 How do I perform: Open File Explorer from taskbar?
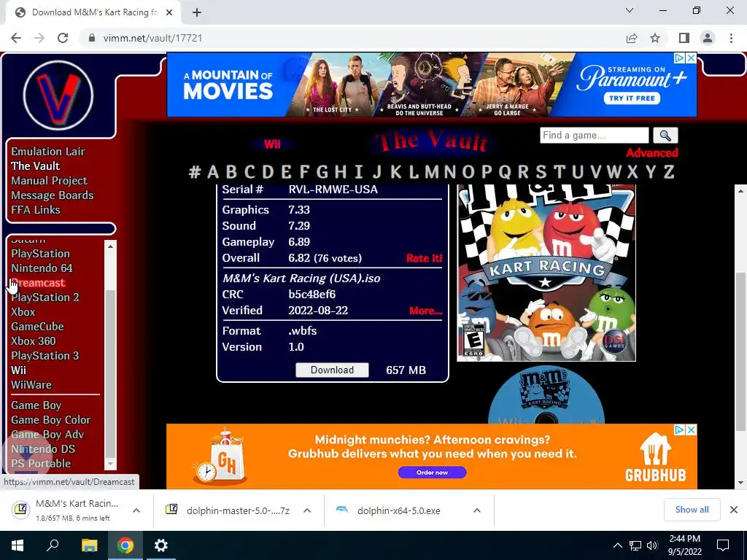click(89, 545)
